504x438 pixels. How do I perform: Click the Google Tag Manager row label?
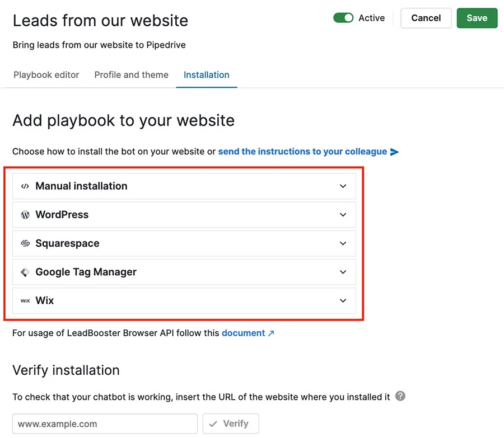tap(86, 272)
